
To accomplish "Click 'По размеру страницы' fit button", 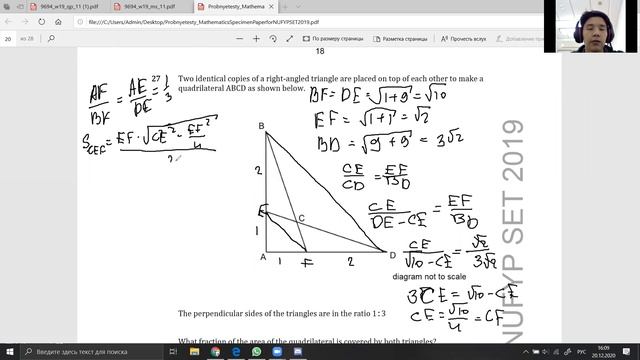I will pos(333,39).
